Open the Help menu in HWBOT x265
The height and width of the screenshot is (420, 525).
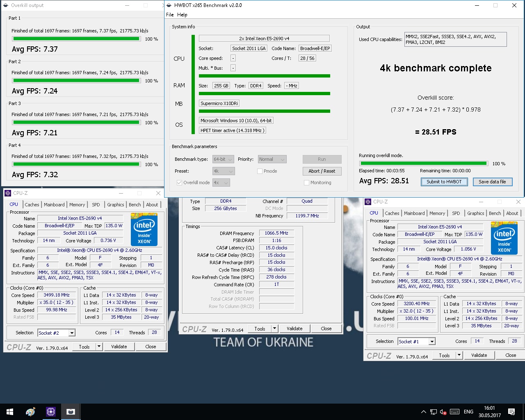click(182, 15)
